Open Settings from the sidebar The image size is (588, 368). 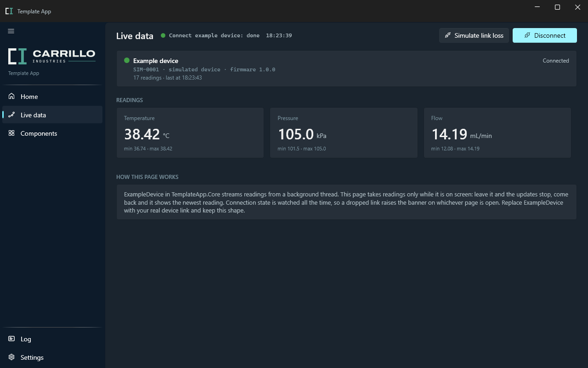click(x=52, y=357)
